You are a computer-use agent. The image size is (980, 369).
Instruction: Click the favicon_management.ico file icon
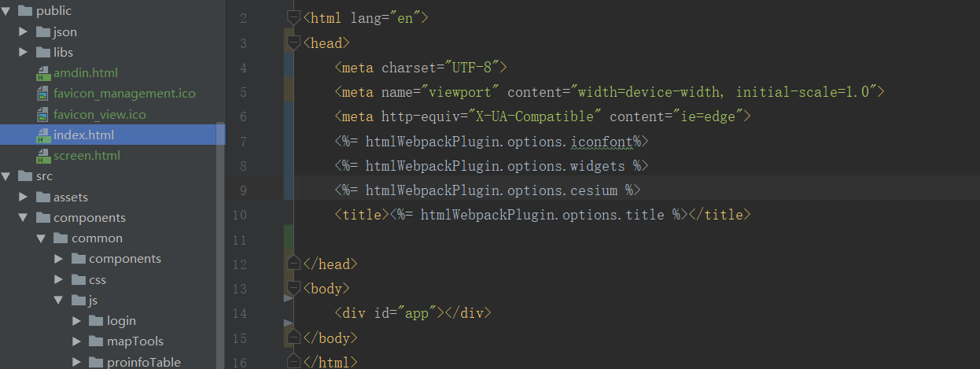[43, 94]
